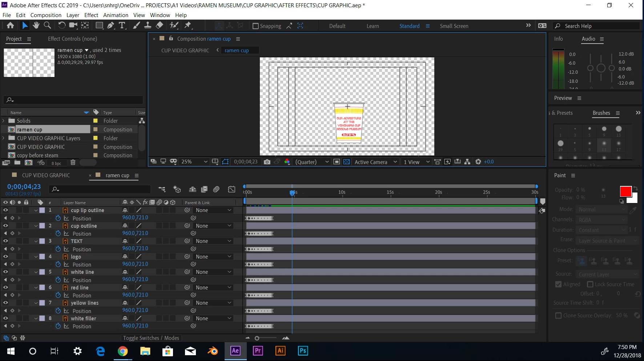Toggle mask and shape path visibility
644x361 pixels.
[225, 162]
